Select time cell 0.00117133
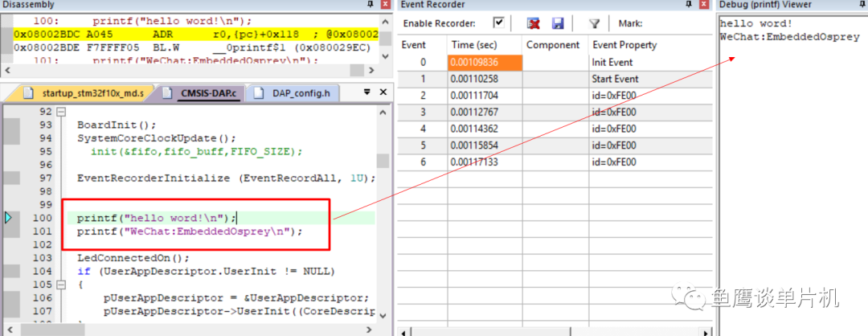The width and height of the screenshot is (868, 336). [x=485, y=162]
